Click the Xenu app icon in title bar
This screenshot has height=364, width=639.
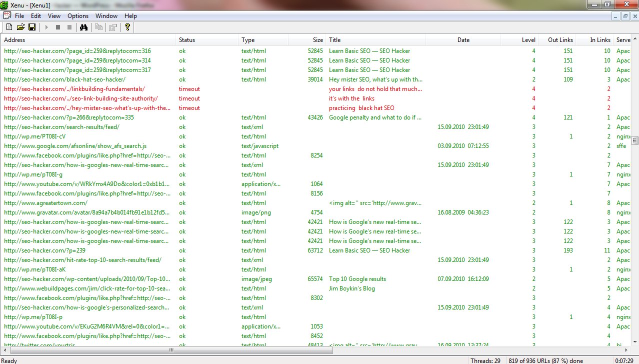[5, 4]
